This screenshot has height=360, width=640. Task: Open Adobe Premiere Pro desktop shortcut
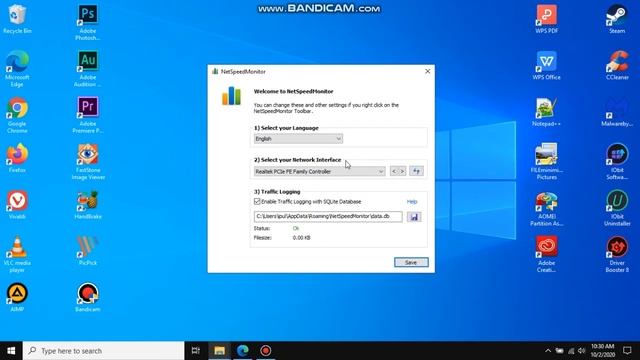click(x=88, y=115)
